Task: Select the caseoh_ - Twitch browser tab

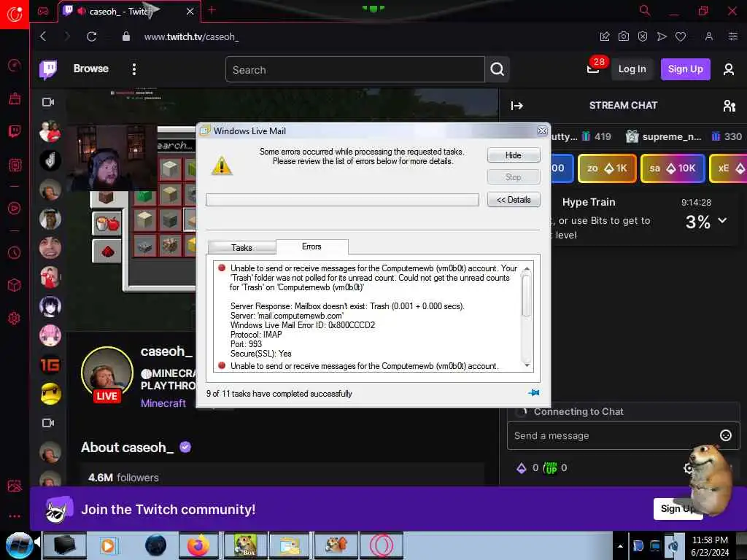Action: click(129, 12)
